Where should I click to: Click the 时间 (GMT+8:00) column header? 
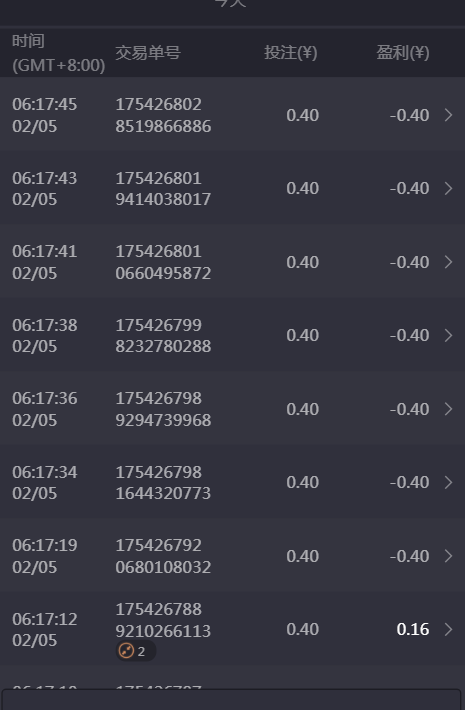click(x=58, y=53)
